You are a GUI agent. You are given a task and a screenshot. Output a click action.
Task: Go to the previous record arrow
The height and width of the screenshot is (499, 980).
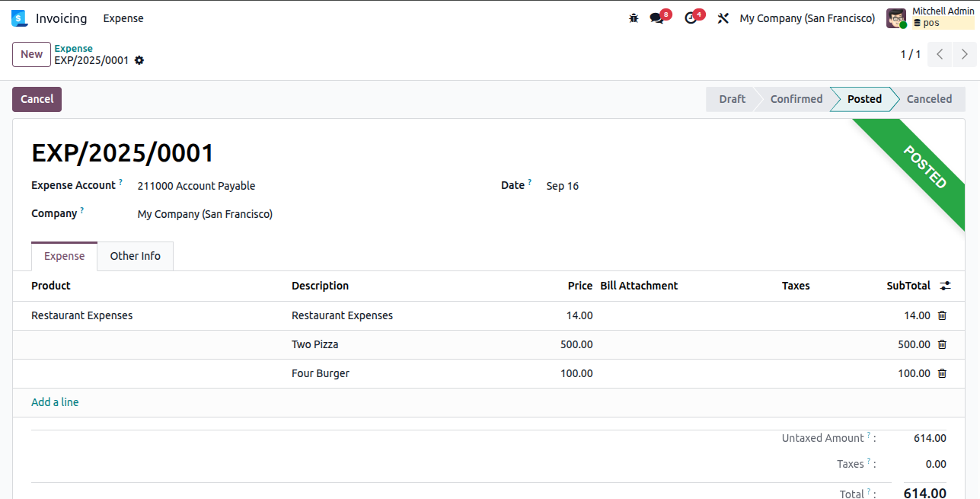(x=940, y=54)
